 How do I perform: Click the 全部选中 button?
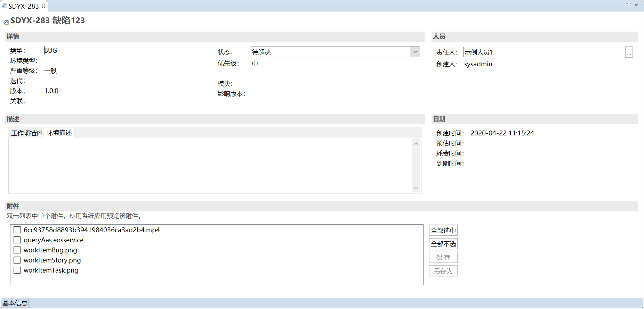pos(443,230)
